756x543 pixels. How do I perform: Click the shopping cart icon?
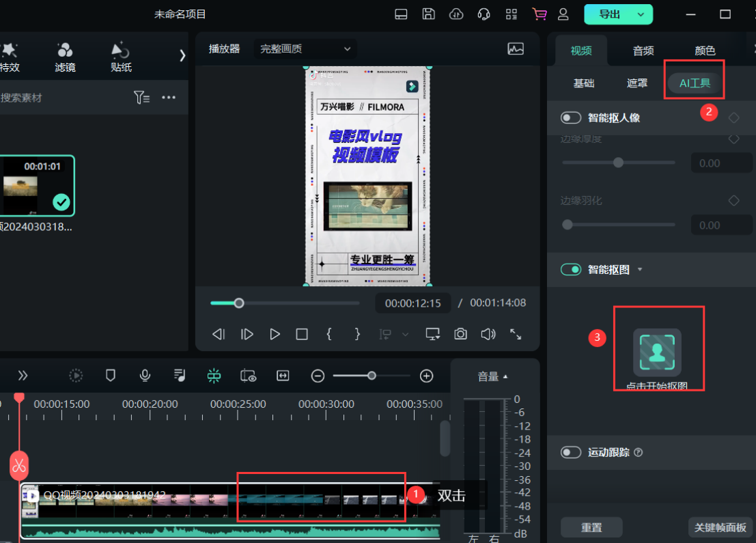tap(540, 14)
